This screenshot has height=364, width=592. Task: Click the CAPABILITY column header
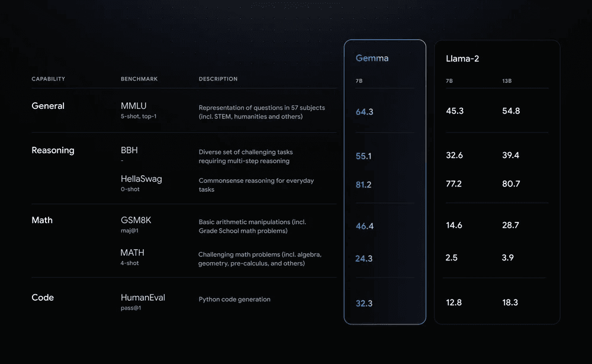tap(49, 79)
